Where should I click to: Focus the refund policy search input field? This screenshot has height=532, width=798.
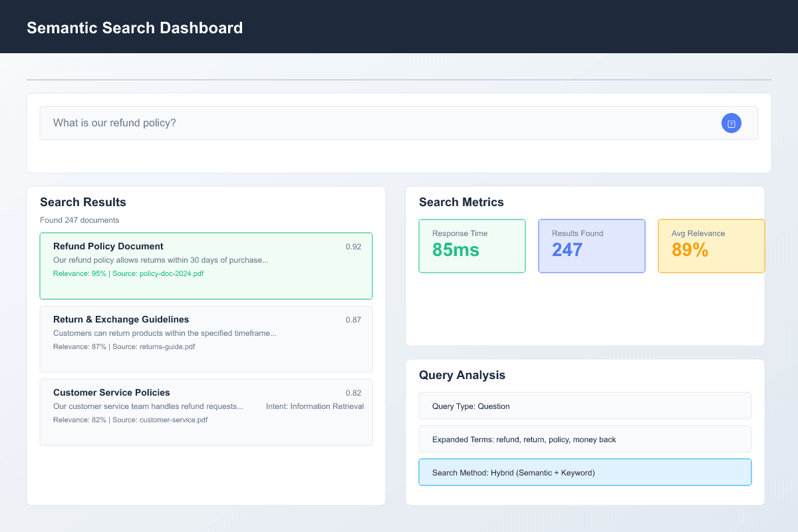pos(372,123)
